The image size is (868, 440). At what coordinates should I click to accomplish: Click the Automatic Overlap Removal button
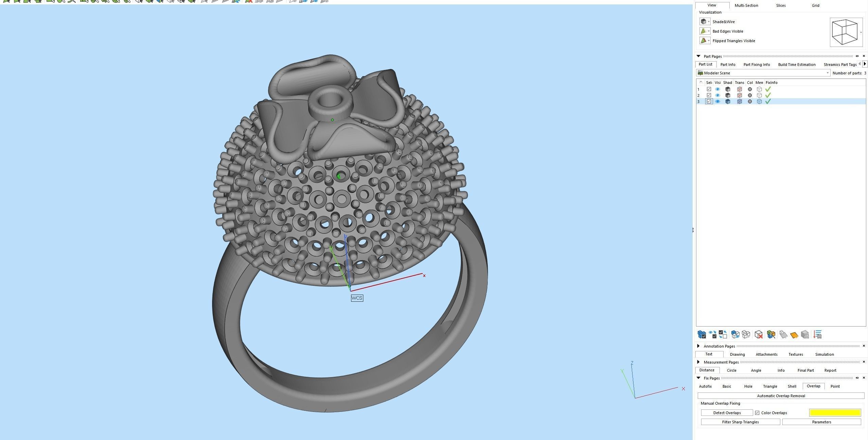pos(781,396)
